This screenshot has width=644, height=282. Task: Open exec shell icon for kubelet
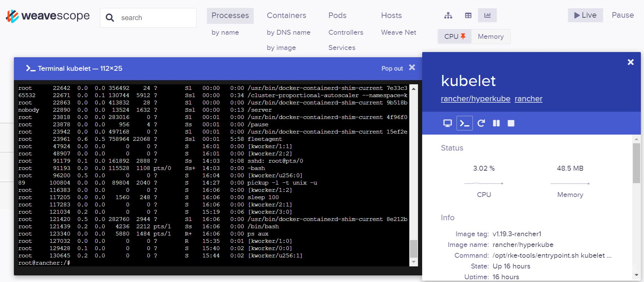pos(465,123)
